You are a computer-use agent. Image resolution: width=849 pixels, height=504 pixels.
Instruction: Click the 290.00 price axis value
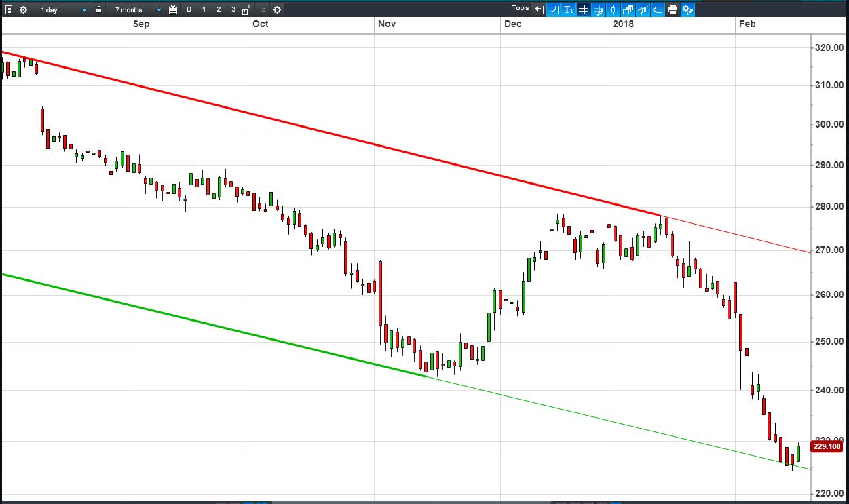tap(829, 165)
